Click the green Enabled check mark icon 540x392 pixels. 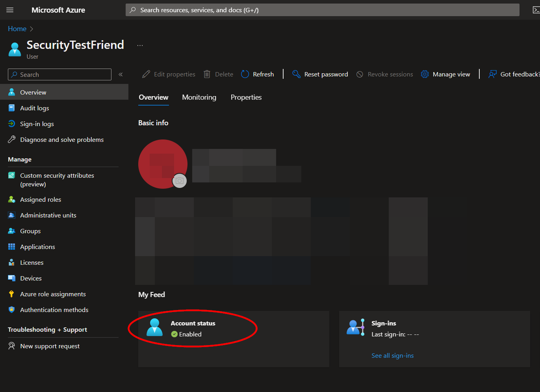tap(174, 334)
